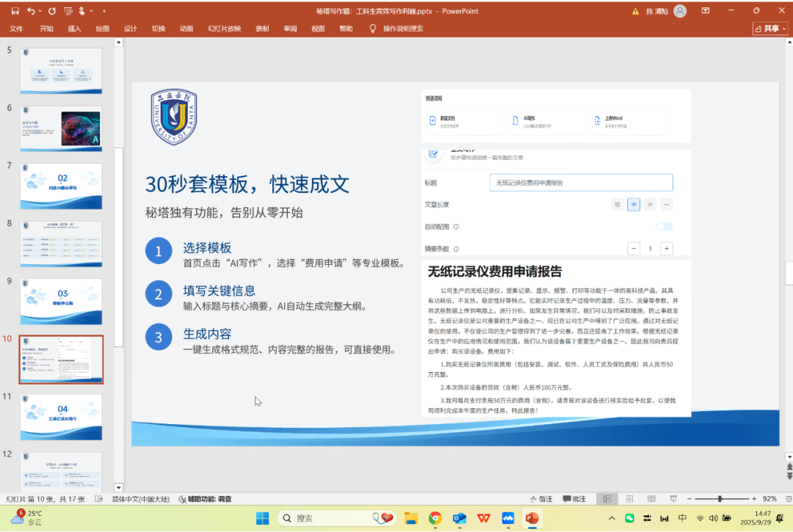Open the 插入 ribbon tab
The image size is (793, 532).
tap(74, 29)
